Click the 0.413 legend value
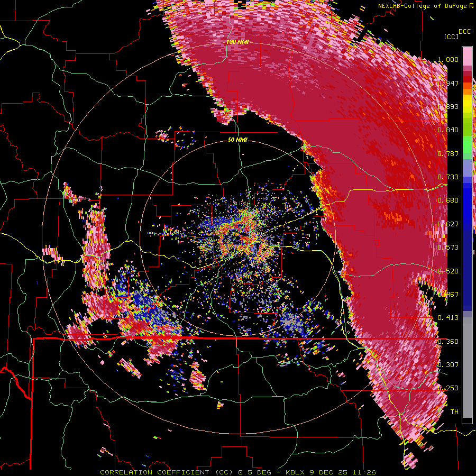Screen dimensions: 476x476 448,317
